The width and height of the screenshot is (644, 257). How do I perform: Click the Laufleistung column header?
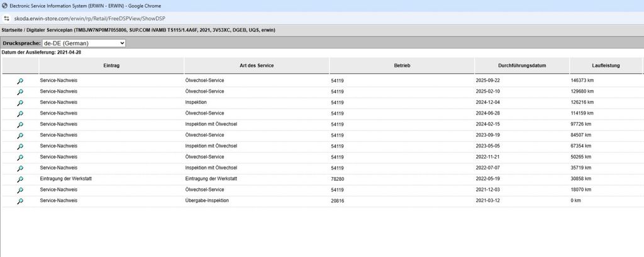(x=606, y=66)
